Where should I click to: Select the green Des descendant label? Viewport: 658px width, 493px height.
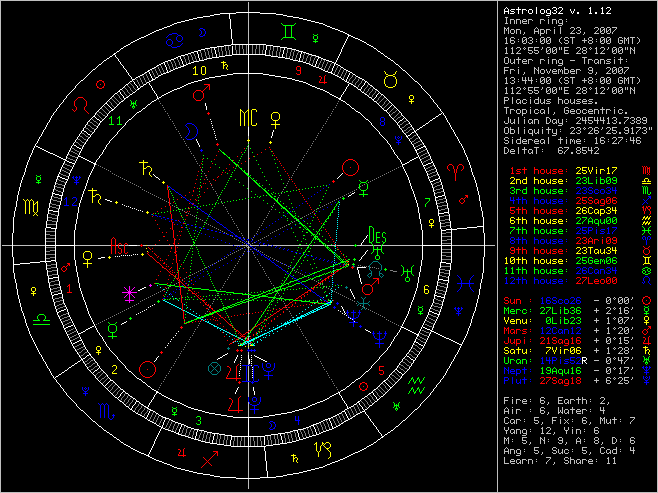(x=375, y=237)
